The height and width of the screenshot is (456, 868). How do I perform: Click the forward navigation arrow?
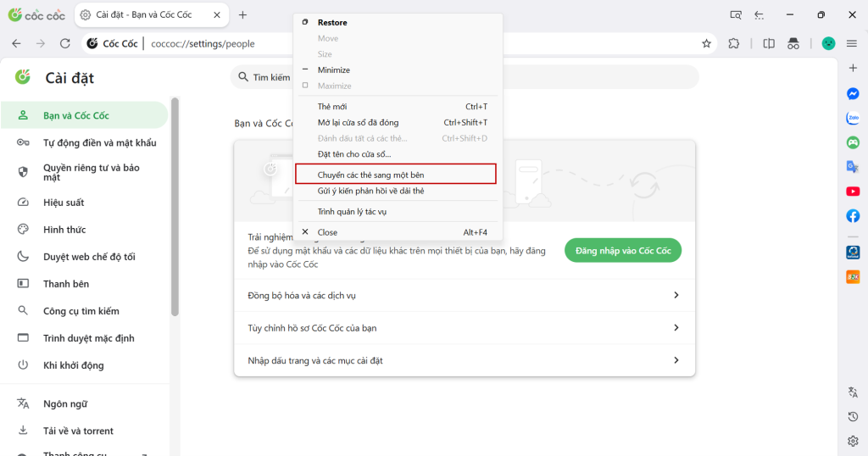41,44
